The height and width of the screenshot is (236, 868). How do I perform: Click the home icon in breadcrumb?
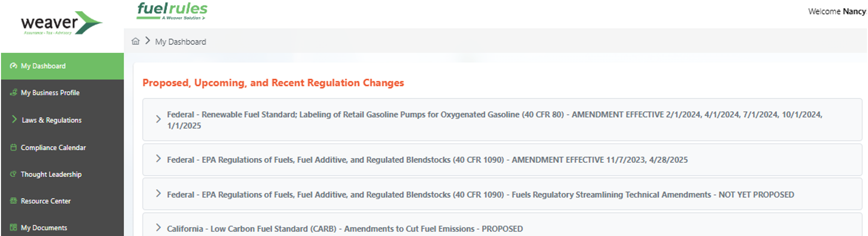click(x=135, y=41)
